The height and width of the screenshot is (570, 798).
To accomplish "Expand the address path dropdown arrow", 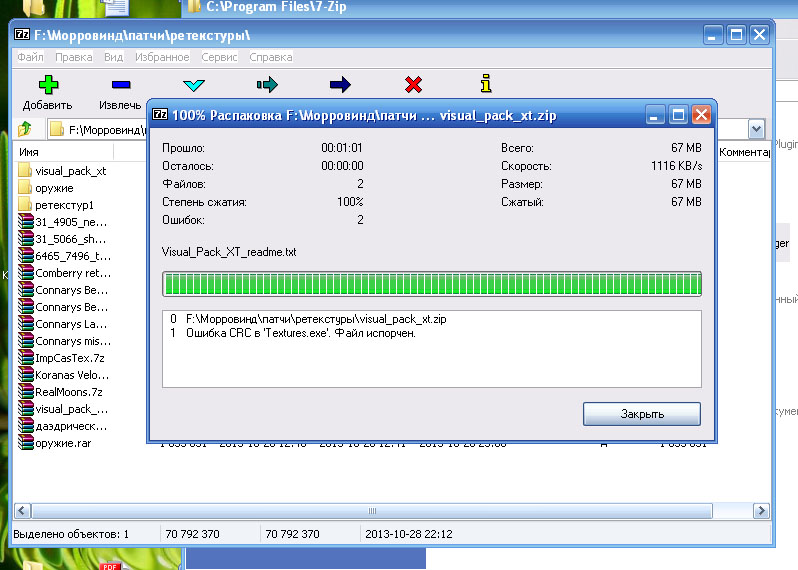I will tap(756, 129).
